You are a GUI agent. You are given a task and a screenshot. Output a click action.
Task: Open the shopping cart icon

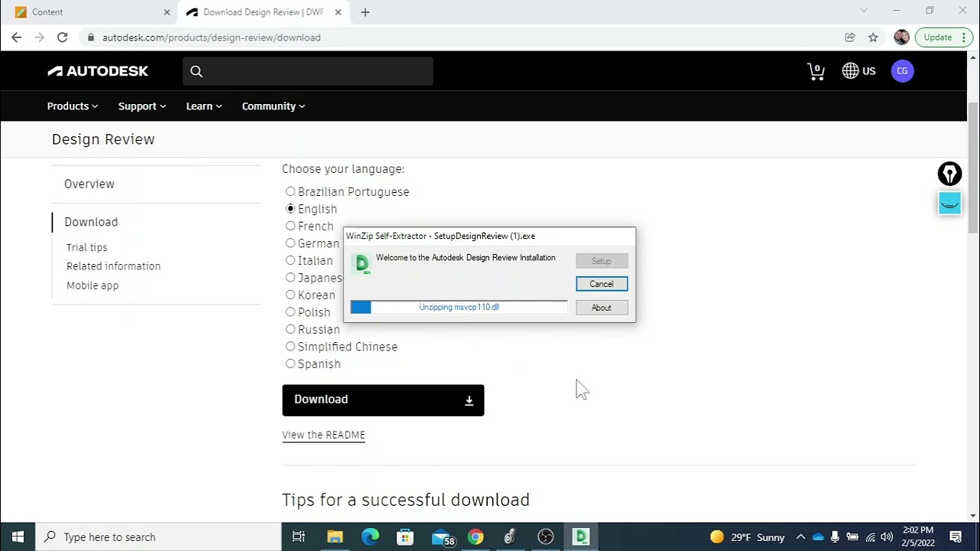816,71
